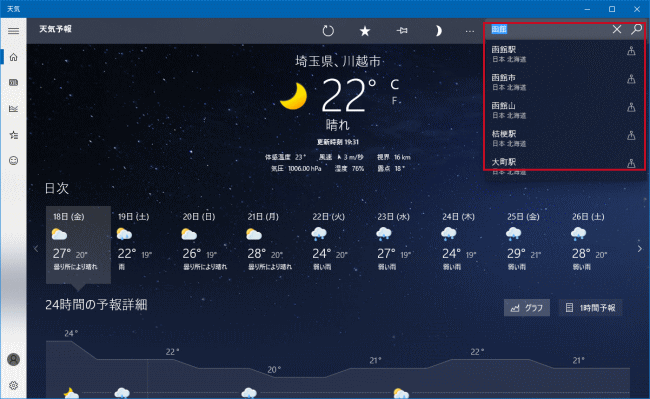Select the 18日 (金) daily forecast

[78, 244]
